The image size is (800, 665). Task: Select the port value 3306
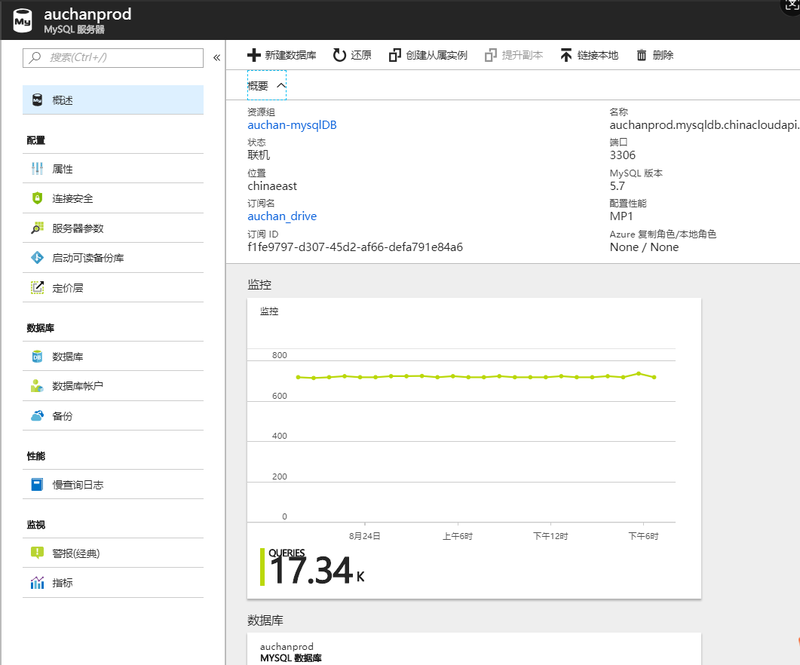point(622,155)
